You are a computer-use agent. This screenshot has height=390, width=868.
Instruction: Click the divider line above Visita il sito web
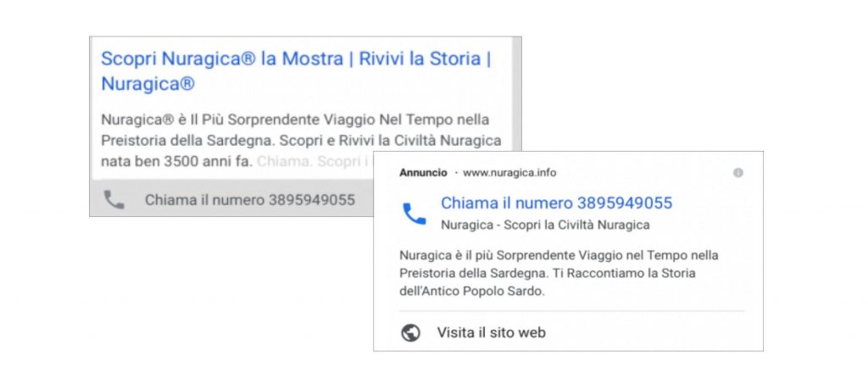(x=572, y=311)
